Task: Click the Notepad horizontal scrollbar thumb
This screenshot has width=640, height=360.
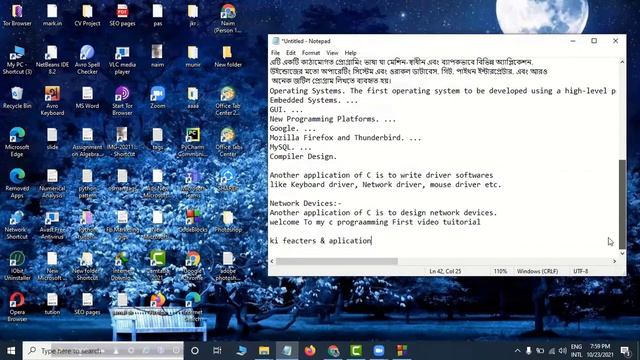Action: click(337, 261)
